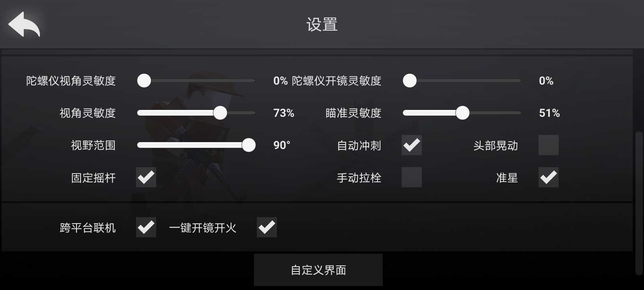The height and width of the screenshot is (290, 644).
Task: Click the 陀螺仪视角灵敏度 slider handle
Action: (144, 81)
